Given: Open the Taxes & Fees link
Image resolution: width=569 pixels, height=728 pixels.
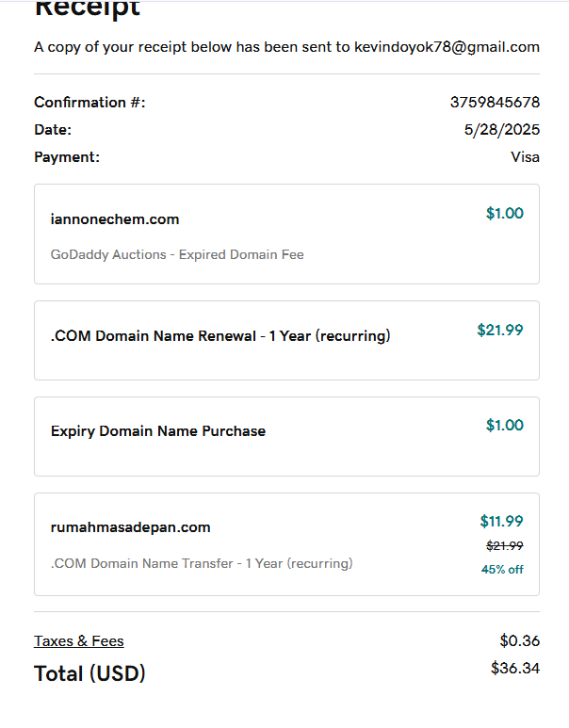Looking at the screenshot, I should click(79, 641).
